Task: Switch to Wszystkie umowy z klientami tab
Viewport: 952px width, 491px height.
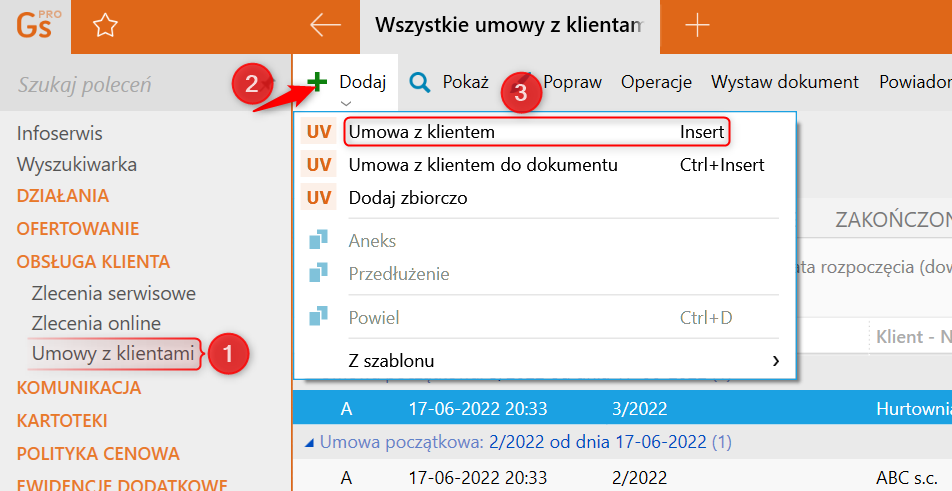Action: tap(508, 26)
